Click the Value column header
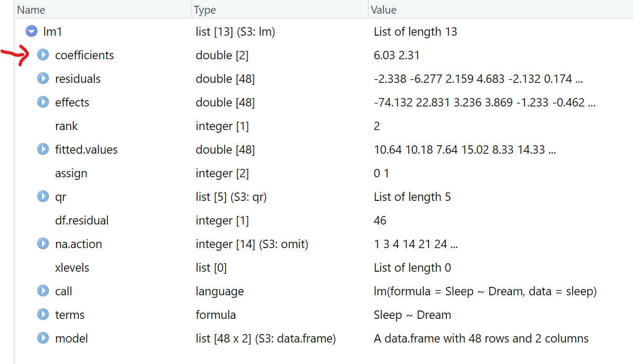 383,10
